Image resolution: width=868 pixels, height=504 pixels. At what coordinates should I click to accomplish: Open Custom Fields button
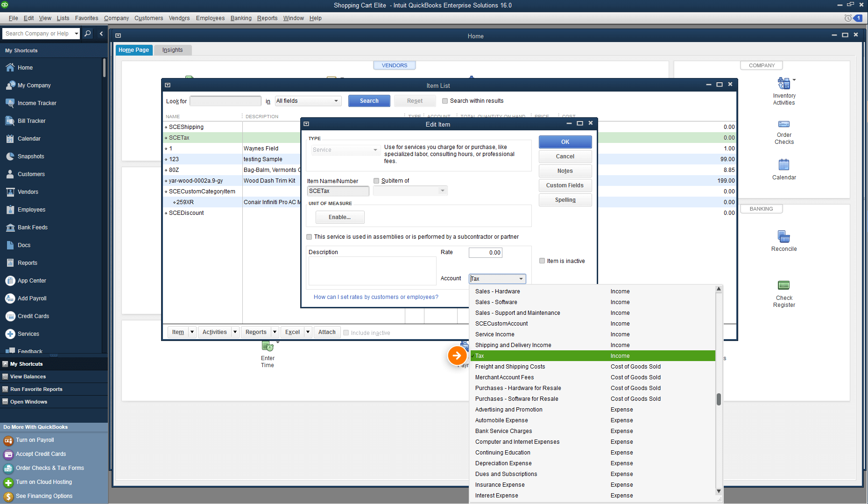click(565, 185)
